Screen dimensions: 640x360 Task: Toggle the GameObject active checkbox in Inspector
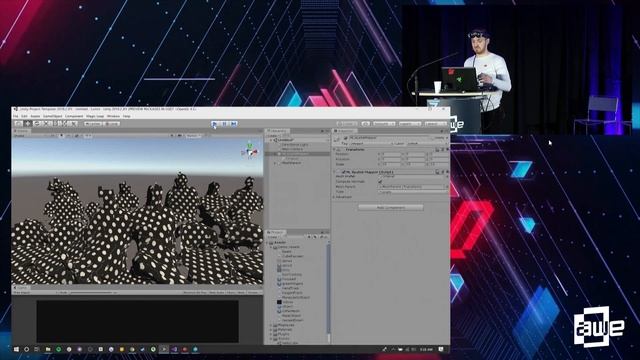point(345,138)
